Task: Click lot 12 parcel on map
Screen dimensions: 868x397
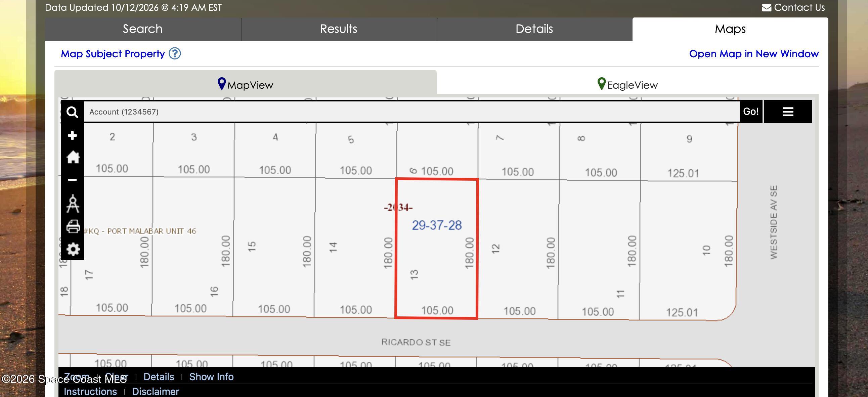Action: tap(518, 249)
